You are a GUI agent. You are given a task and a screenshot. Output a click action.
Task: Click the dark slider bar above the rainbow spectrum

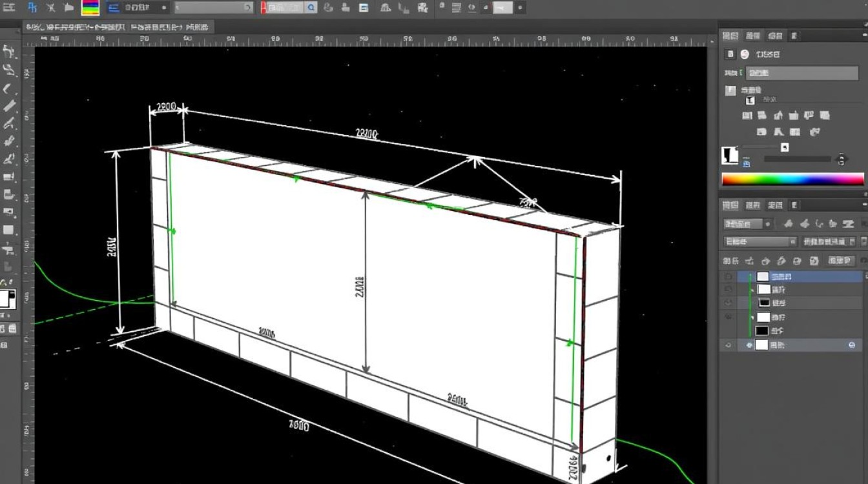[797, 159]
